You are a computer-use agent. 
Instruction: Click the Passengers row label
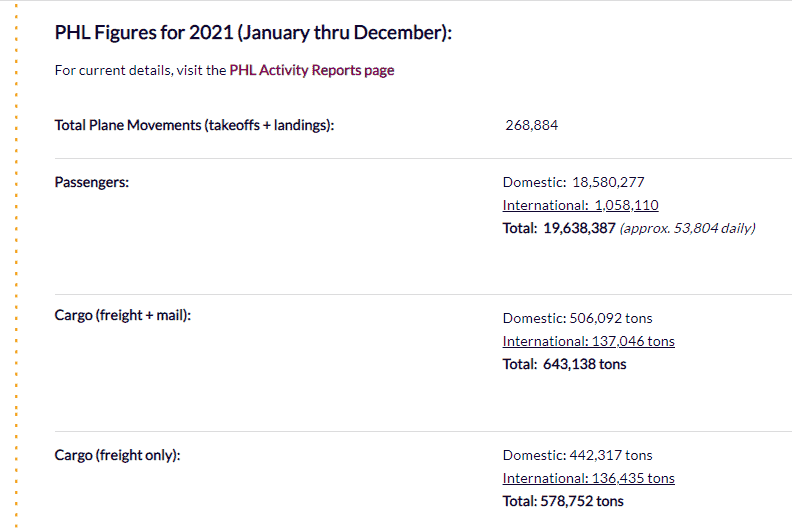(x=92, y=183)
